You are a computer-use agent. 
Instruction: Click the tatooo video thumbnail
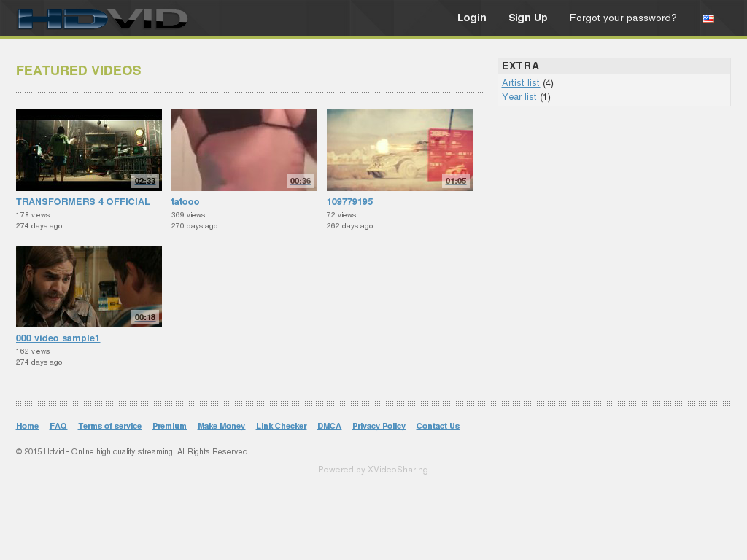click(x=244, y=149)
